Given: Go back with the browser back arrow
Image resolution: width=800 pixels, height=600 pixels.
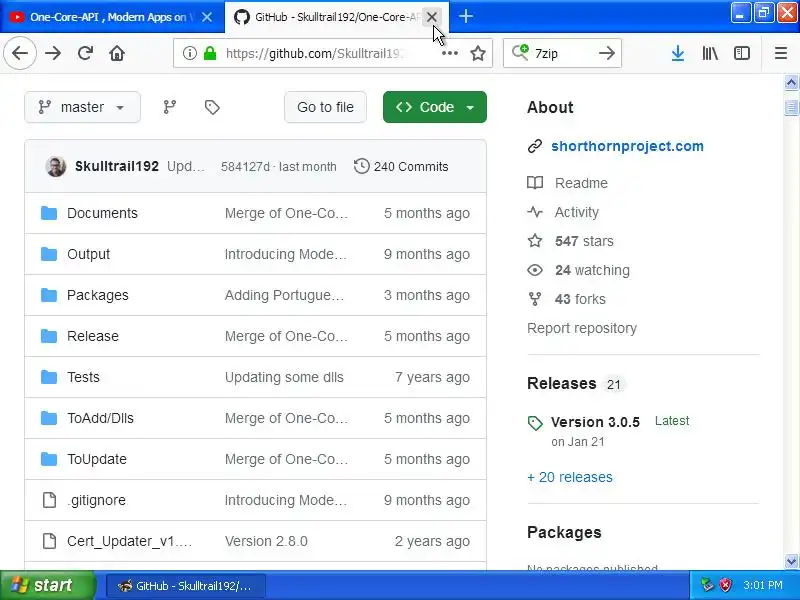Looking at the screenshot, I should pos(20,53).
